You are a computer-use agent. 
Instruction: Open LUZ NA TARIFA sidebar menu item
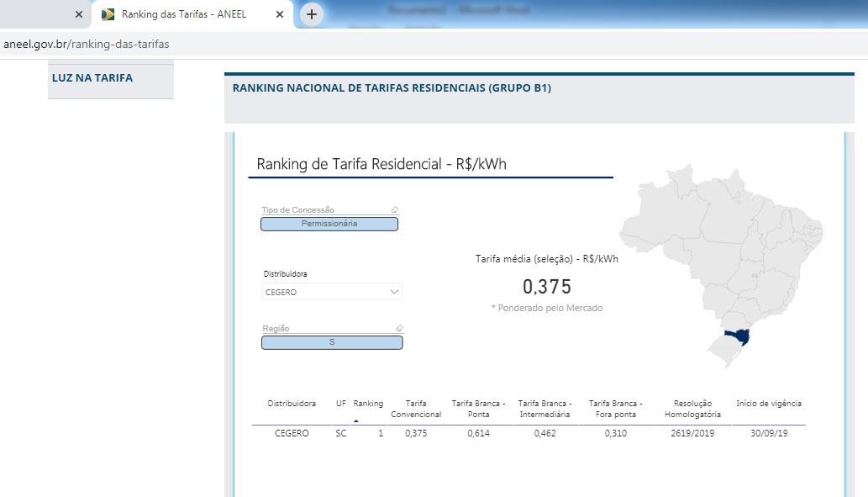point(92,78)
